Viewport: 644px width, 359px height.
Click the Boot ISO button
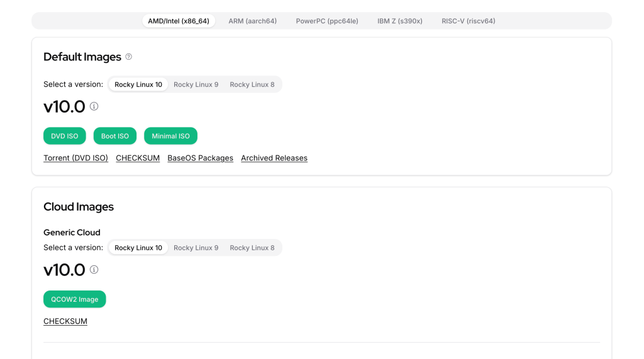click(x=115, y=136)
